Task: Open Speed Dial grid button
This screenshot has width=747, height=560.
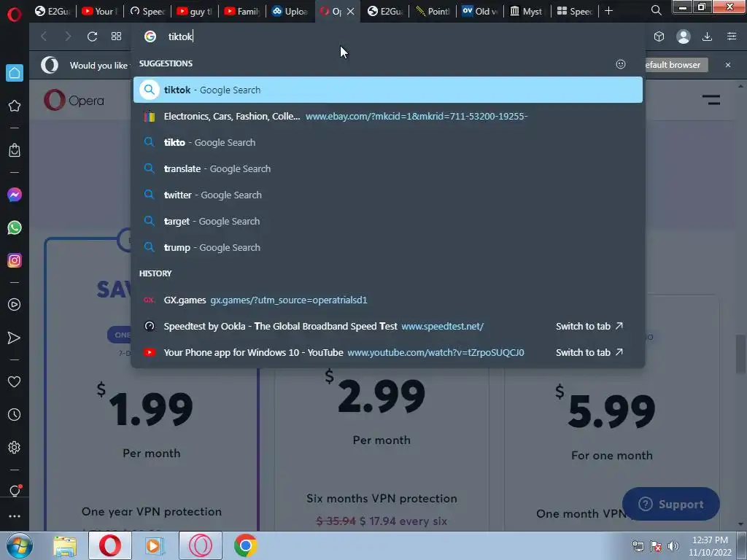Action: pyautogui.click(x=116, y=36)
